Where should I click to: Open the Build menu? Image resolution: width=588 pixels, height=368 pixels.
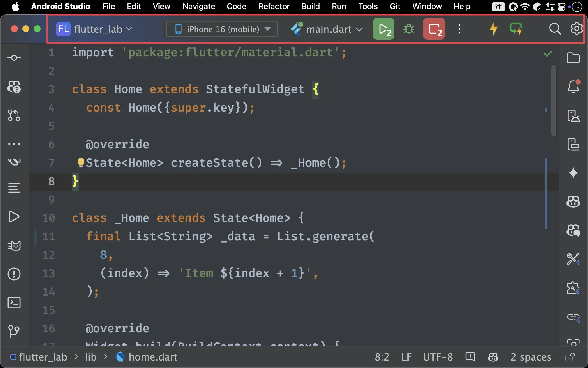[310, 6]
